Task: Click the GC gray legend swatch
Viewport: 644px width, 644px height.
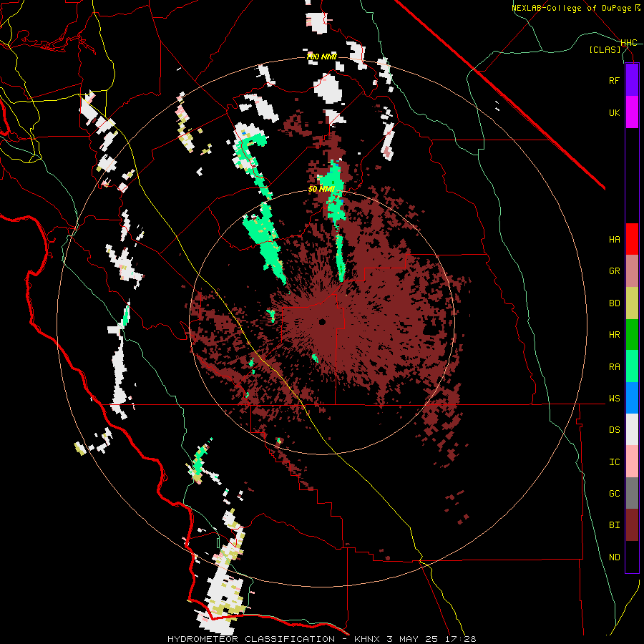Action: (632, 493)
